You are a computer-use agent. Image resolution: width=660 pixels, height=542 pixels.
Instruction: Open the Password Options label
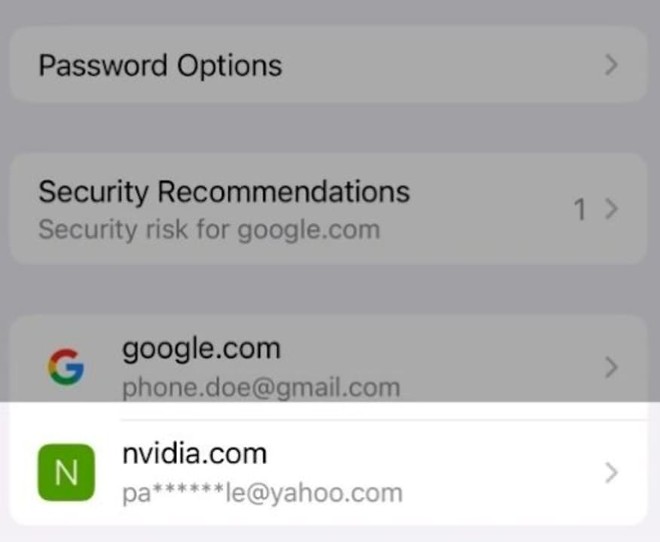[160, 66]
